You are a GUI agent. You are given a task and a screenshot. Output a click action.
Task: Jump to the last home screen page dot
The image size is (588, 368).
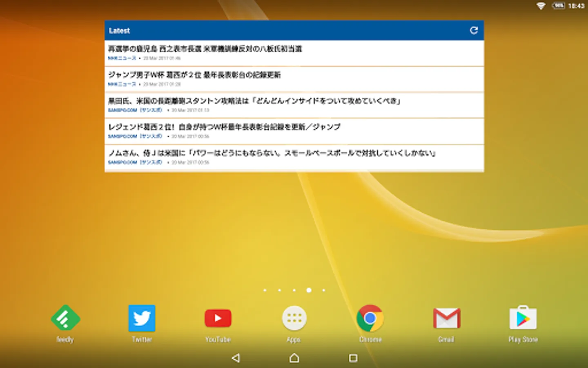click(x=323, y=290)
